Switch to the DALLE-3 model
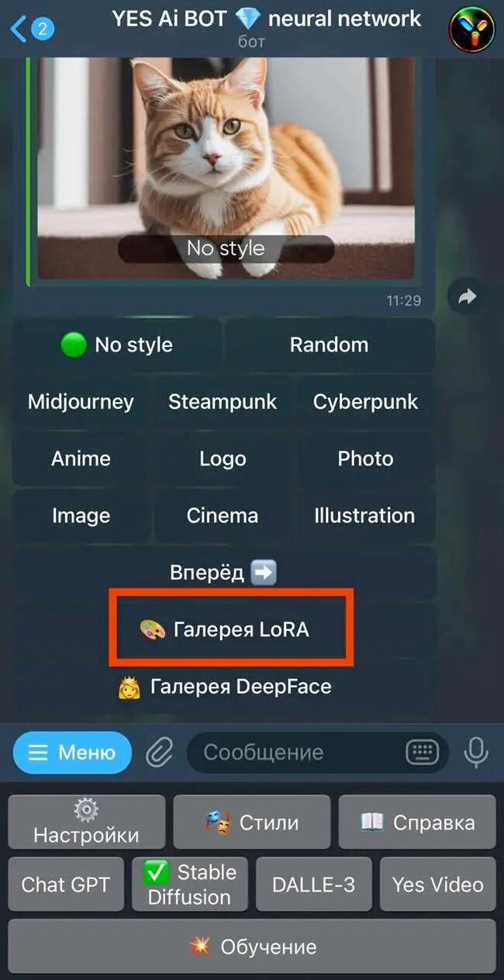This screenshot has height=980, width=504. pyautogui.click(x=313, y=884)
